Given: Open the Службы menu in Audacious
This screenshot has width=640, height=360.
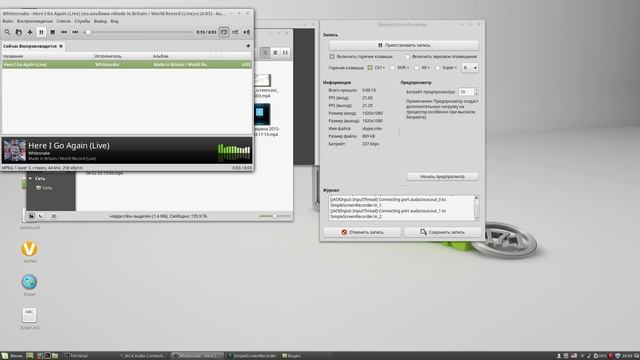Looking at the screenshot, I should click(x=82, y=21).
